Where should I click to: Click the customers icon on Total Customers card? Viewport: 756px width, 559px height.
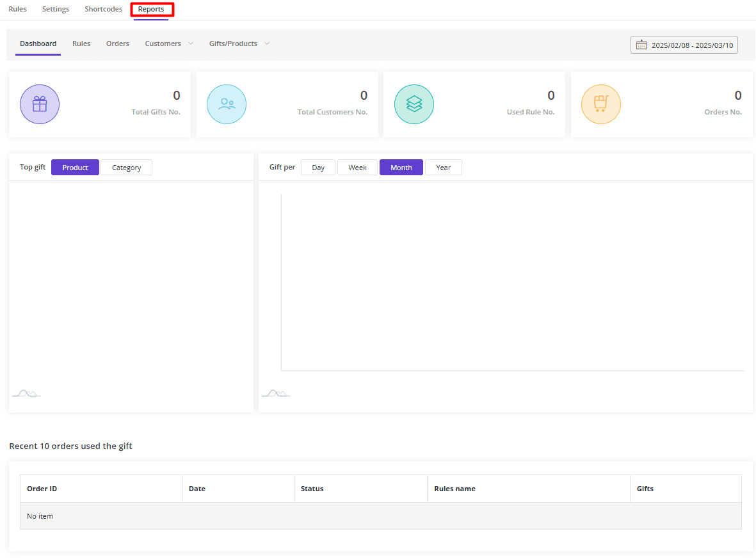[227, 103]
